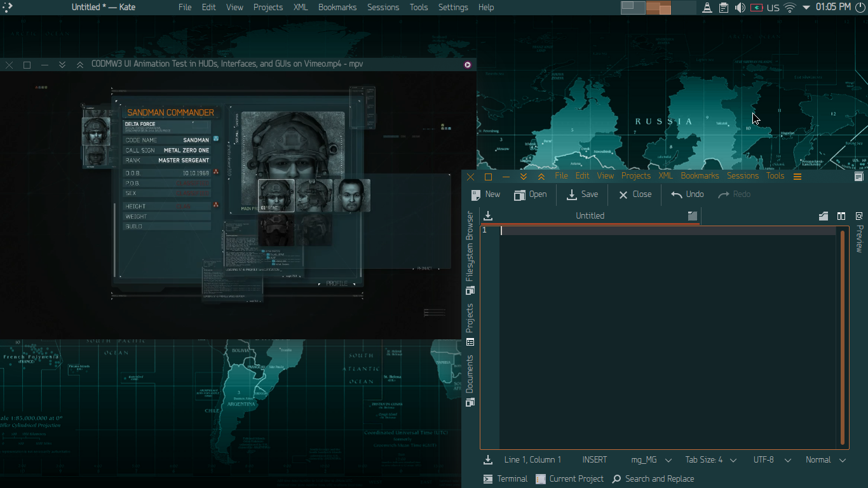Open the Tab Size: 4 dropdown
This screenshot has width=868, height=488.
[711, 460]
